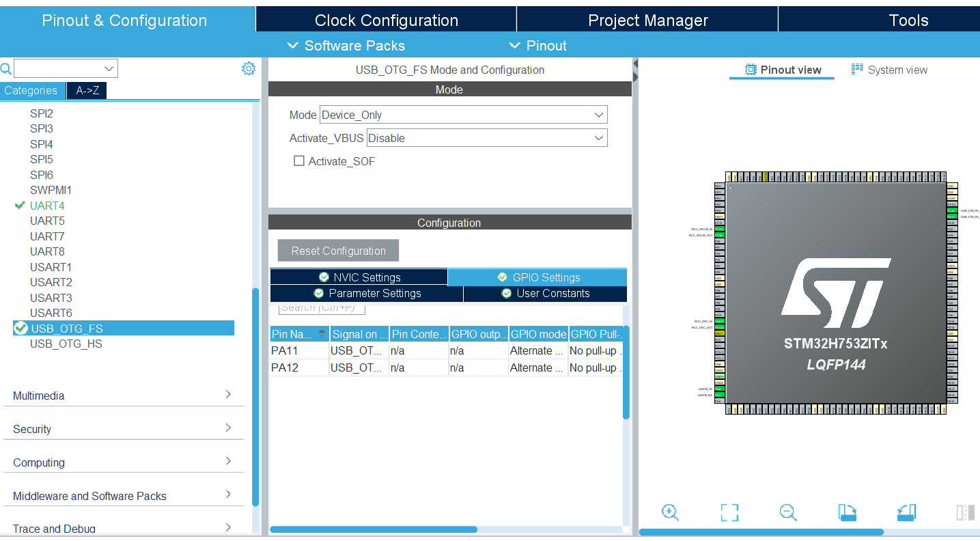Image resolution: width=980 pixels, height=541 pixels.
Task: Fit the chip to the view icon
Action: [x=729, y=512]
